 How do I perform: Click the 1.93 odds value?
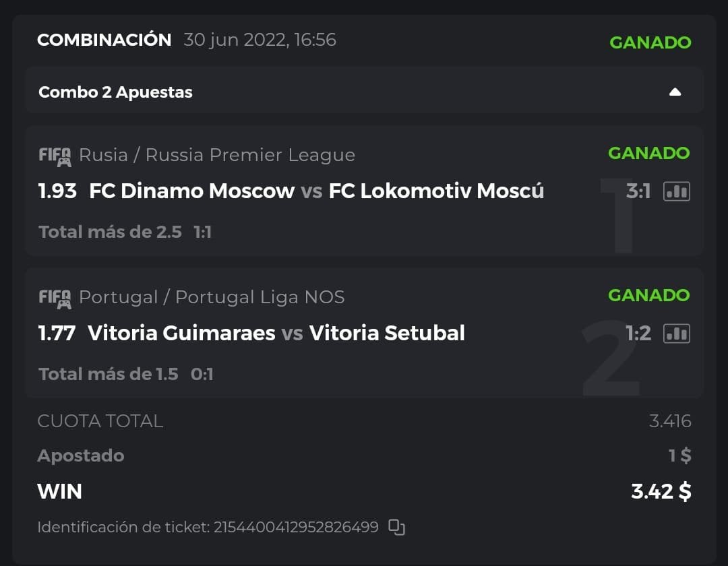point(57,191)
